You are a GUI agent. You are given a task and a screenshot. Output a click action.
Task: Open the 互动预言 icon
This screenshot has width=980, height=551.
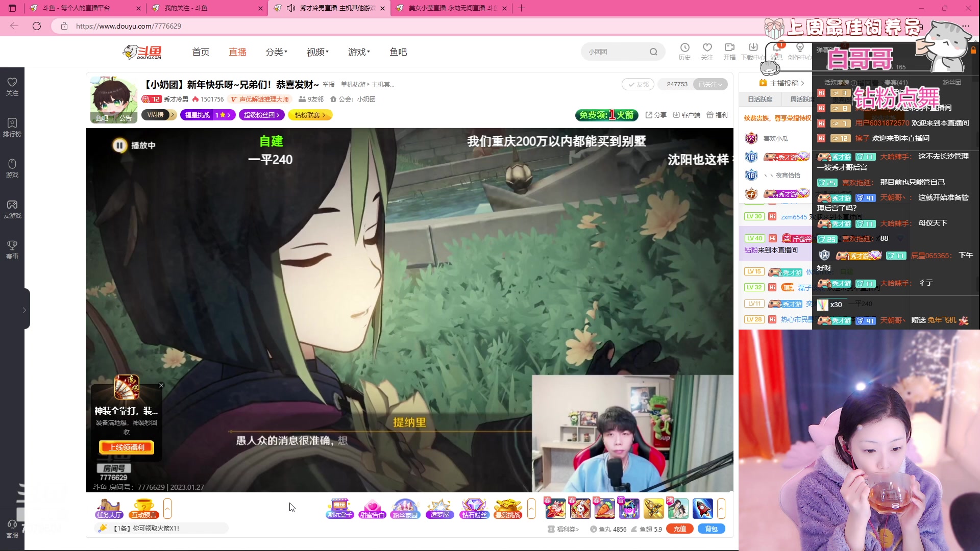coord(144,509)
